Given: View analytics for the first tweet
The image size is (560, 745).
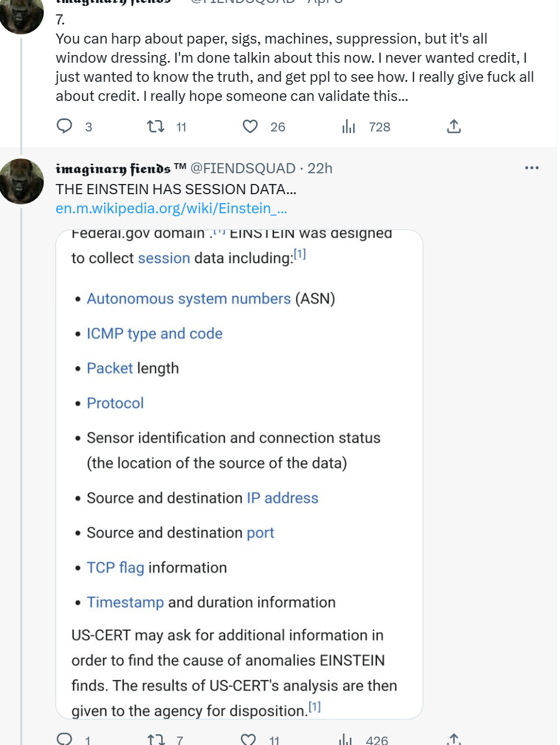Looking at the screenshot, I should coord(349,126).
